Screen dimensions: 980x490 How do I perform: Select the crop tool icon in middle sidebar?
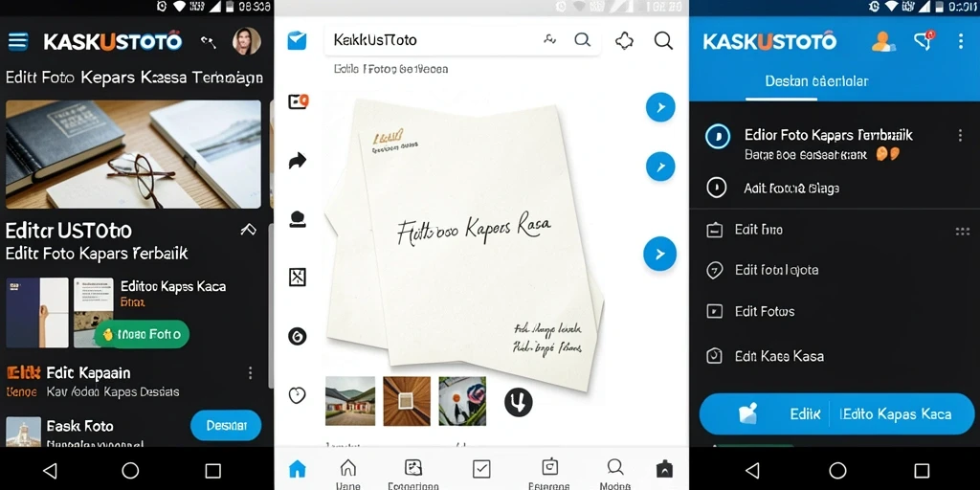click(x=298, y=277)
